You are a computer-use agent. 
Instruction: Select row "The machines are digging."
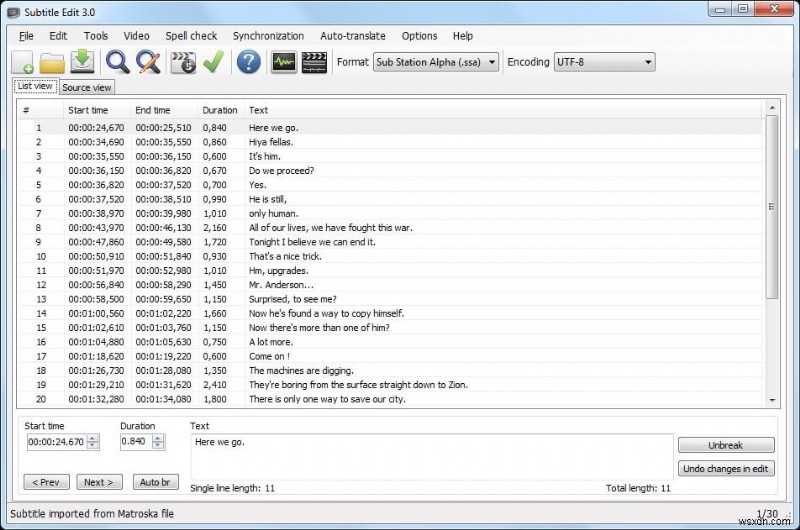390,370
